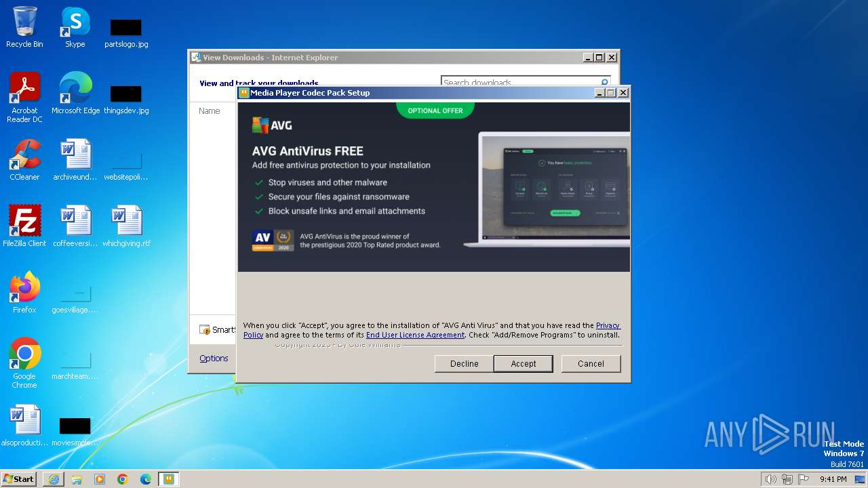Viewport: 868px width, 488px height.
Task: Select the whichgiving.rtf desktop file
Action: tap(126, 226)
